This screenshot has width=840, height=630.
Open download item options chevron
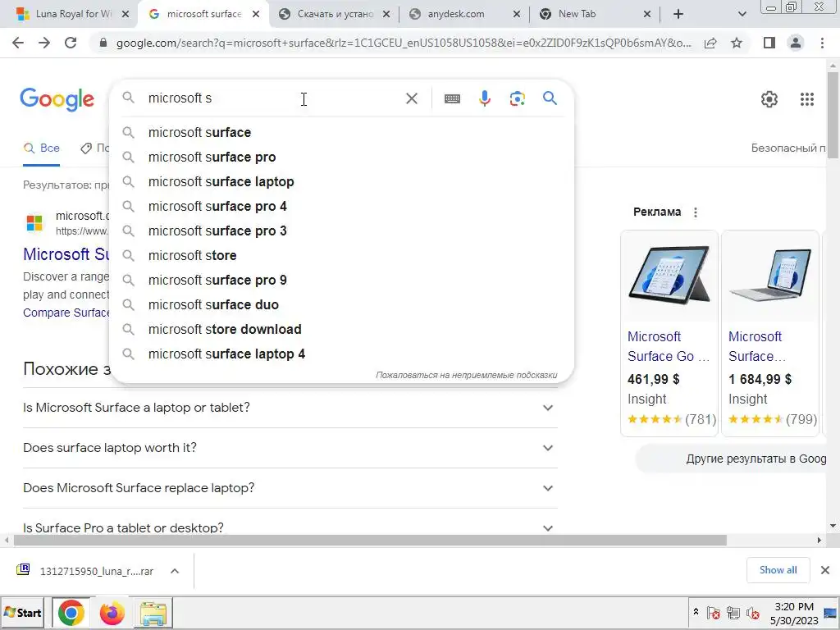tap(175, 571)
